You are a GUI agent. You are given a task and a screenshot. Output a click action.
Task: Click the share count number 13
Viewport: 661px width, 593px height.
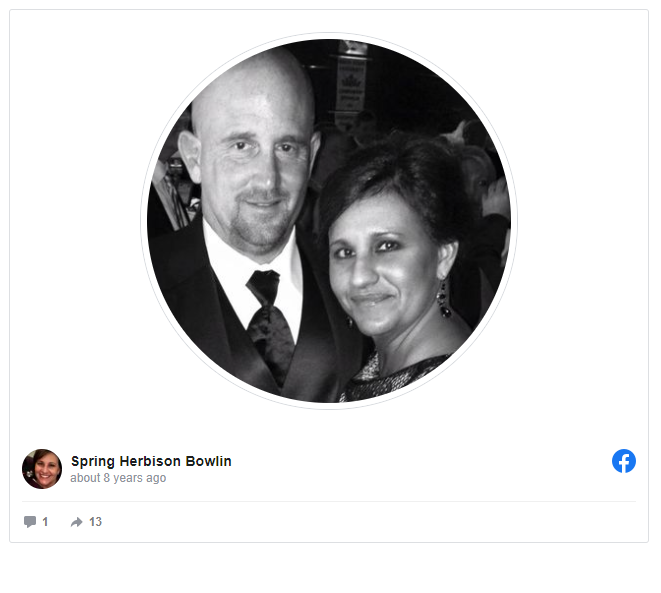pos(95,522)
